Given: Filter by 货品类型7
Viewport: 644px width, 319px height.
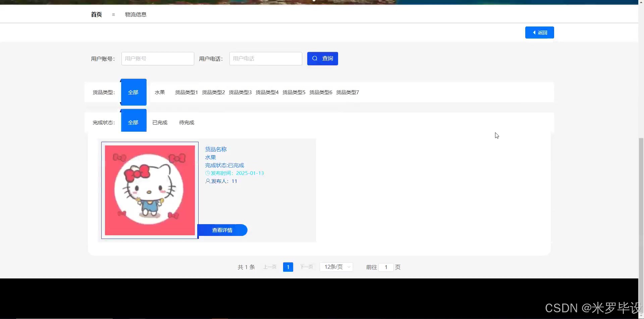Looking at the screenshot, I should [347, 92].
